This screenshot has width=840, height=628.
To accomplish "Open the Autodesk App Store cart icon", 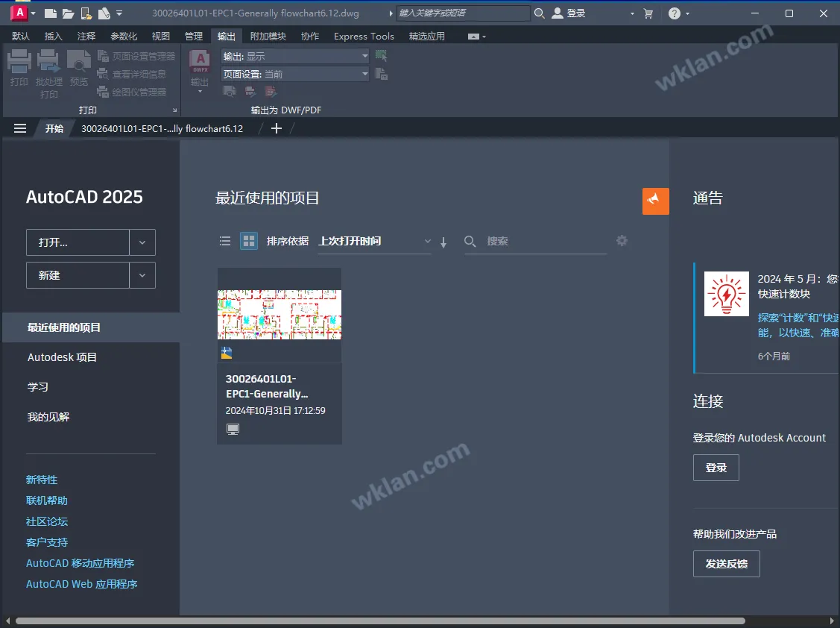I will (648, 13).
